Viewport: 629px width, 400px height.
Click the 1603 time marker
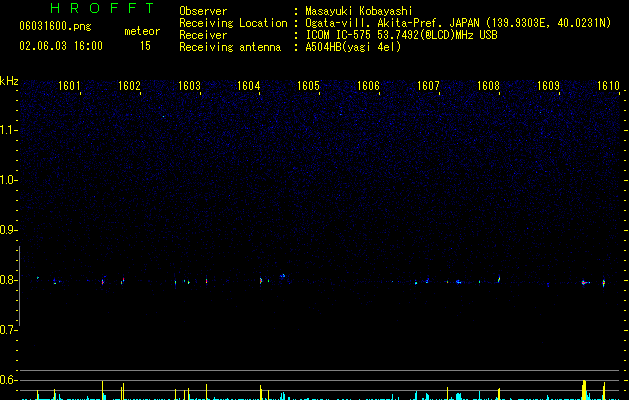[189, 86]
